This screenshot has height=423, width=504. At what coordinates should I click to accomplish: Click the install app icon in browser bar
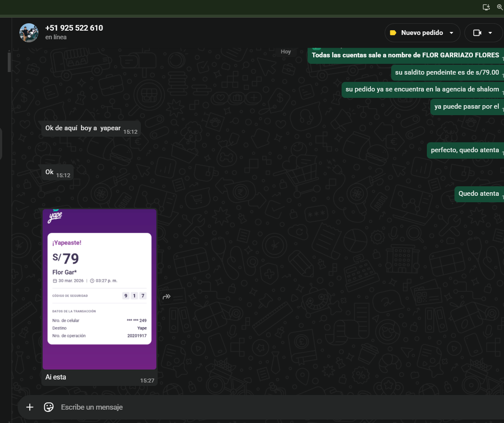coord(486,7)
